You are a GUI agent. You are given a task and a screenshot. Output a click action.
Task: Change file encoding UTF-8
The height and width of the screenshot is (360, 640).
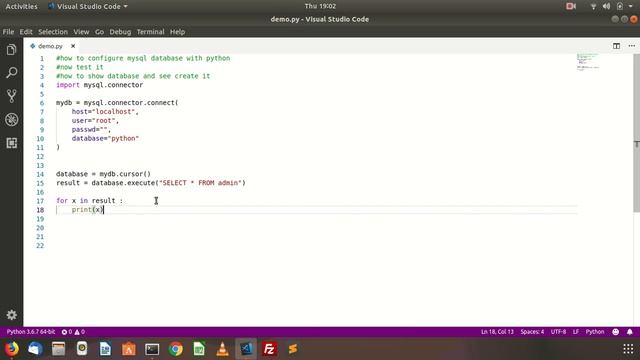point(558,332)
